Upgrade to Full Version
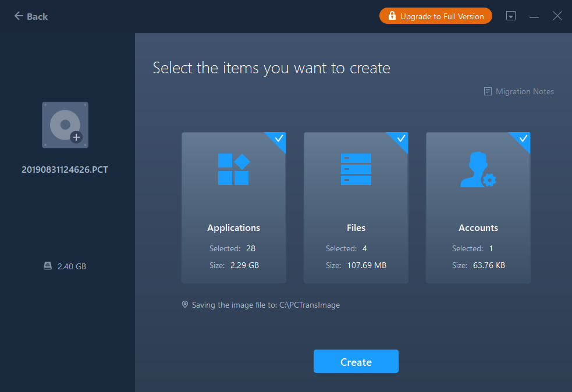 (x=442, y=16)
